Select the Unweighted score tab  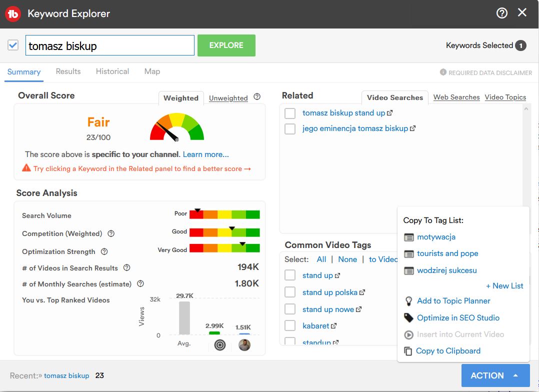[x=228, y=98]
